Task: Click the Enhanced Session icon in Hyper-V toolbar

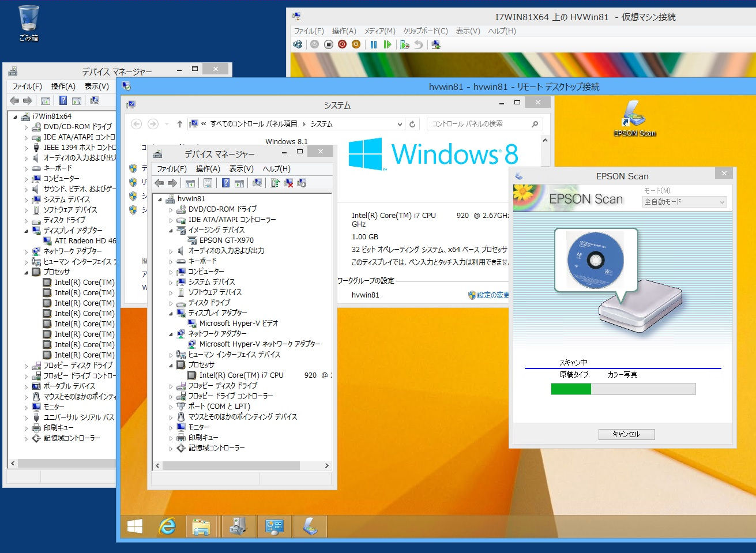Action: pyautogui.click(x=436, y=44)
